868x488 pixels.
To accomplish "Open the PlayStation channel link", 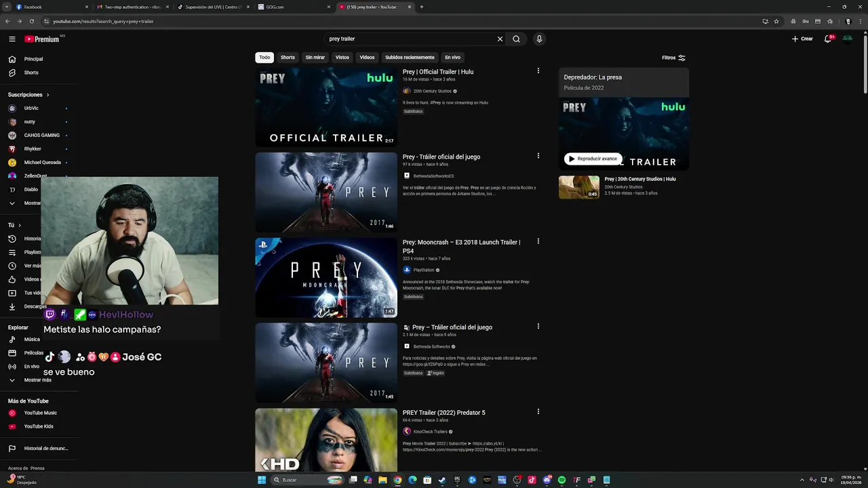I will [425, 270].
